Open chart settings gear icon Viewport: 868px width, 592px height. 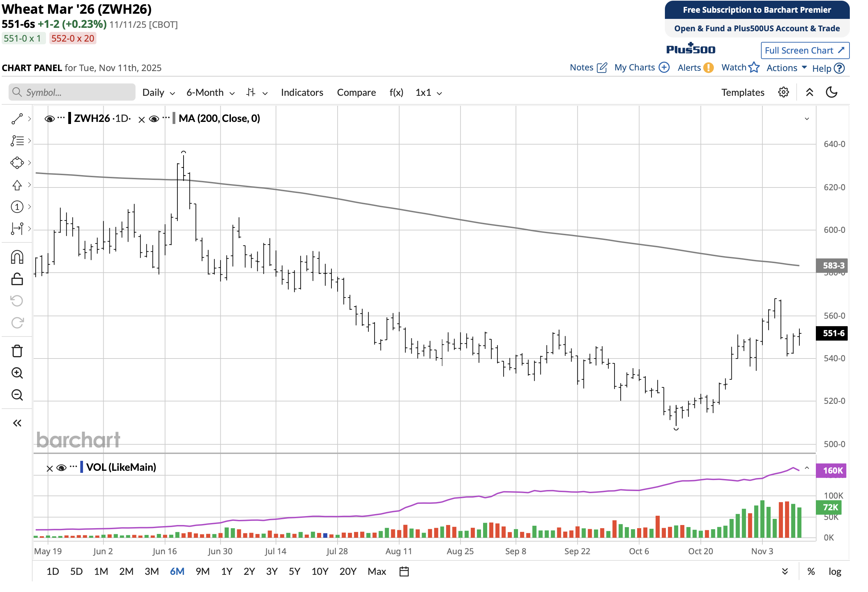click(x=783, y=92)
